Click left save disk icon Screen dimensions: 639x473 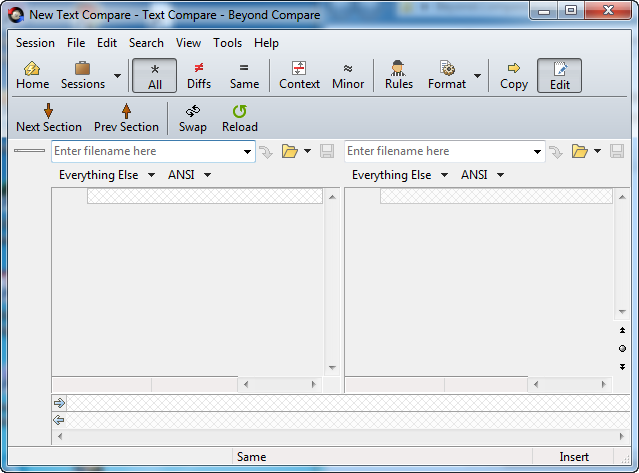327,151
